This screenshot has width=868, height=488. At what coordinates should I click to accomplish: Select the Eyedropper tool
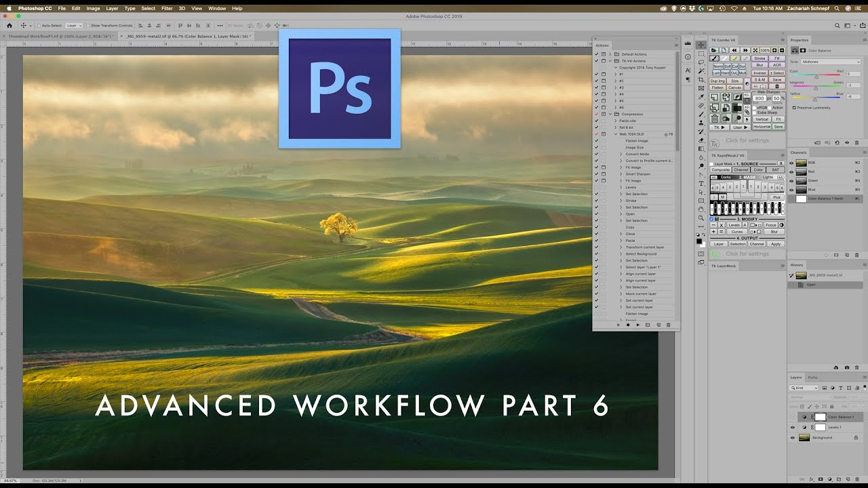click(x=701, y=97)
